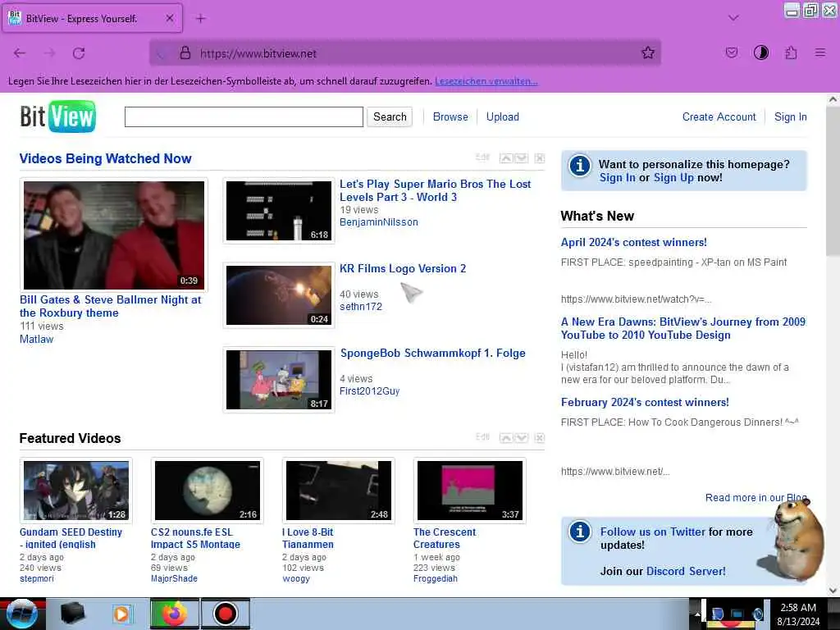Close the BitView tab
The height and width of the screenshot is (630, 840).
tap(170, 18)
